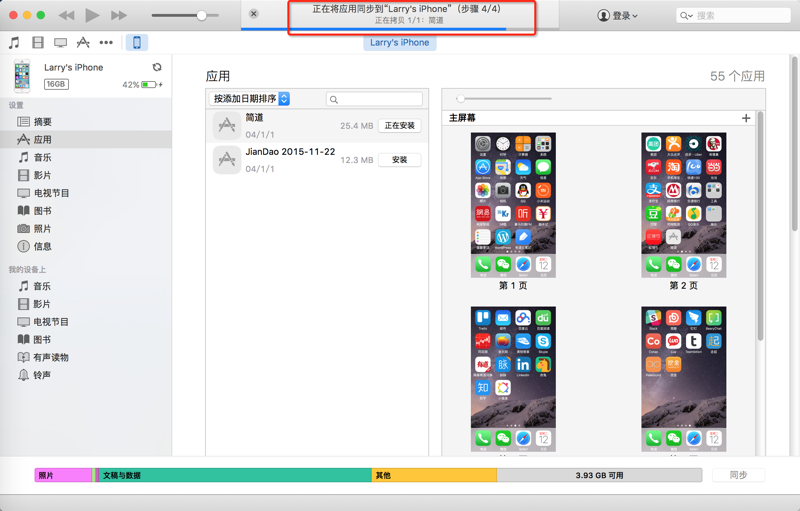Click the fast-forward playback button
The width and height of the screenshot is (800, 511).
click(119, 15)
